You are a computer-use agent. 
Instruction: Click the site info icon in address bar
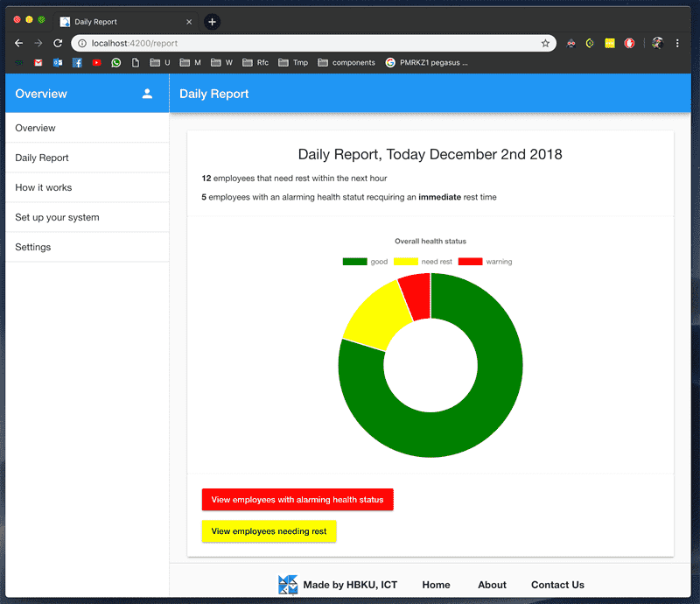[x=82, y=44]
